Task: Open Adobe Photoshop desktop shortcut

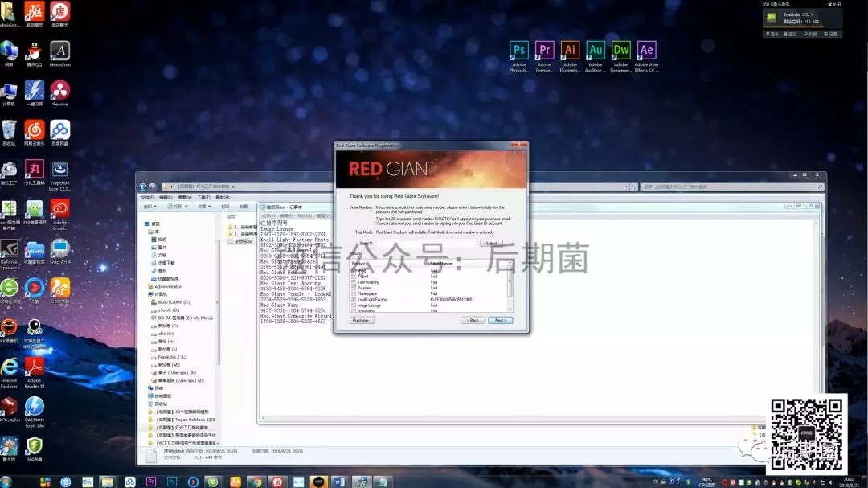Action: point(518,56)
